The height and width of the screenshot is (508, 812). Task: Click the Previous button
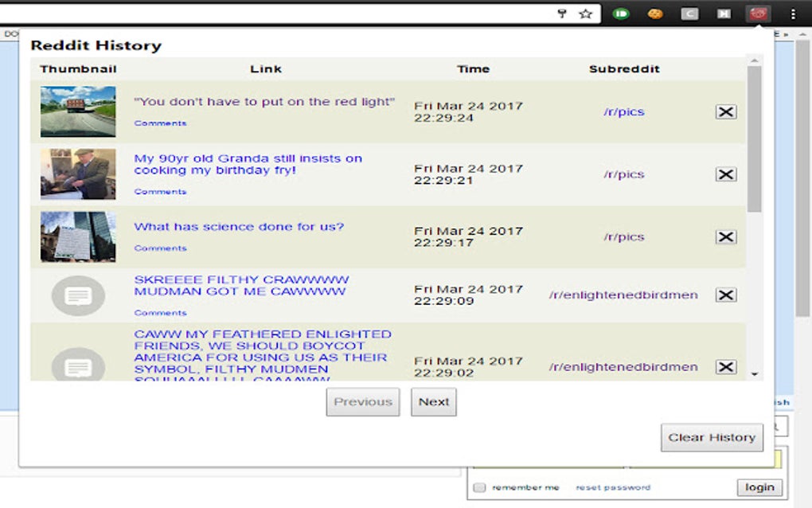[x=362, y=402]
